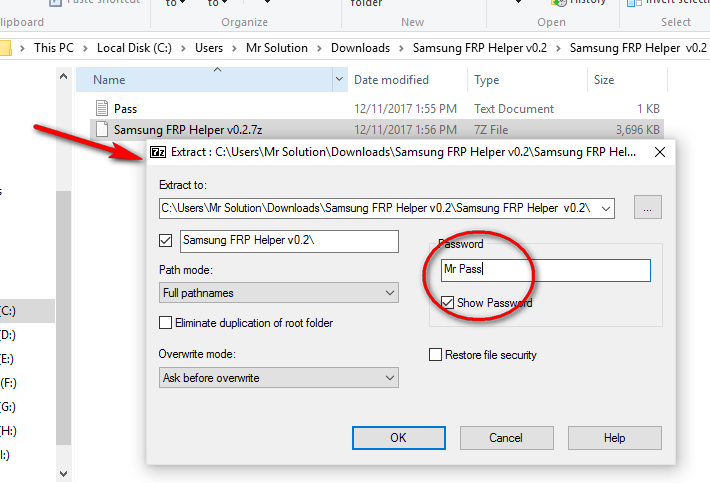Expand chevron after Downloads breadcrumb
710x483 pixels.
(x=401, y=48)
